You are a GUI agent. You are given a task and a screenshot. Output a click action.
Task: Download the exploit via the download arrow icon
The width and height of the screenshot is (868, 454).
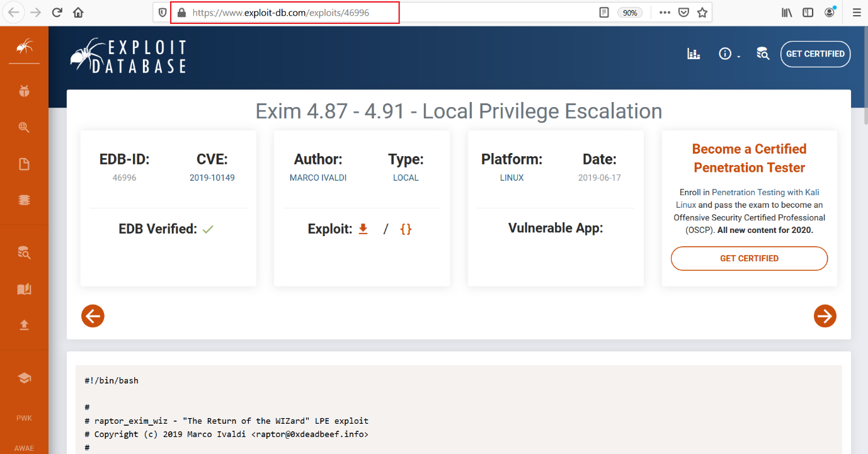(x=363, y=229)
